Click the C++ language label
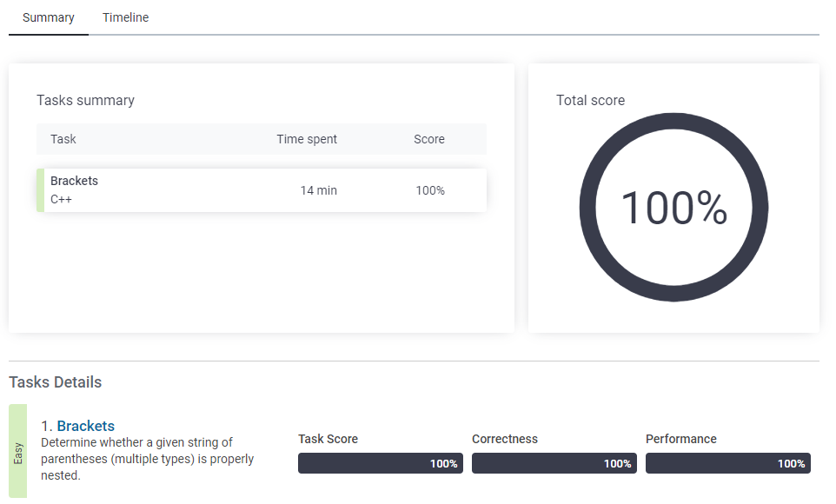The image size is (836, 504). coord(62,200)
